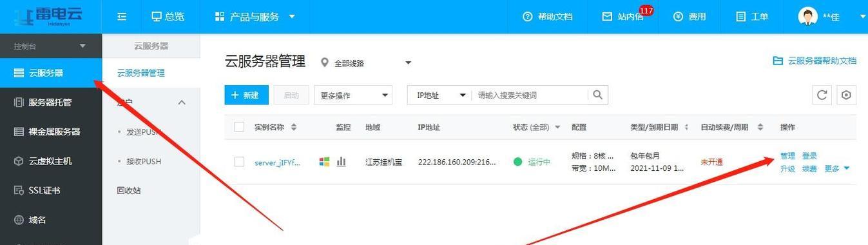Click the SSL证书 sidebar icon
Screen dimensions: 868x245
[19, 191]
